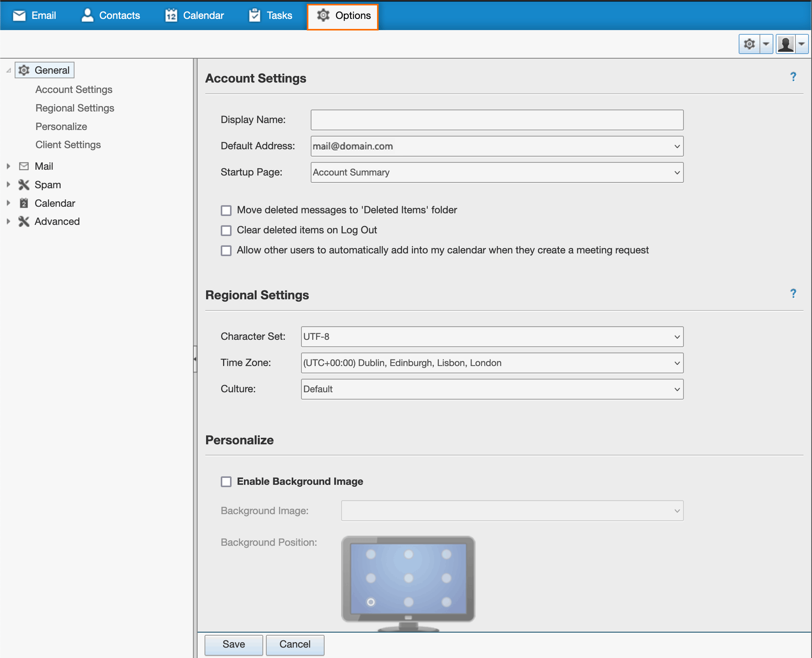Expand the Spam tree node

point(8,185)
